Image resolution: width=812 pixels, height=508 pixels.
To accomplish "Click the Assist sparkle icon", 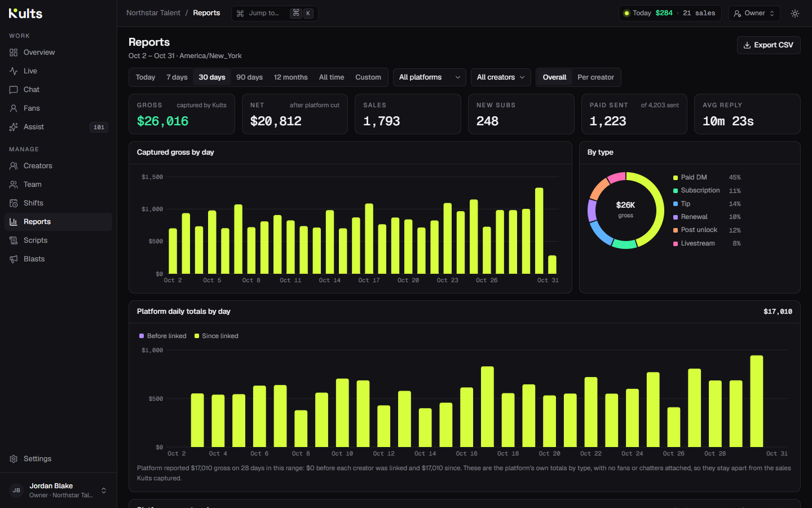I will (x=14, y=127).
